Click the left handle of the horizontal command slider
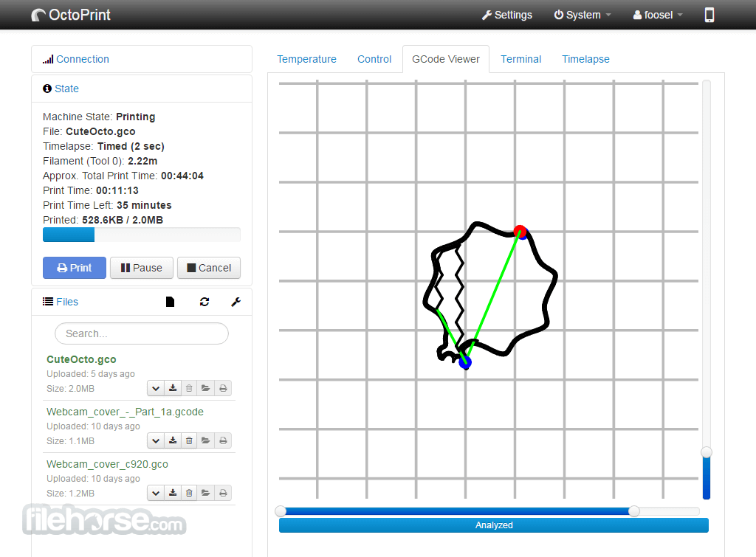The height and width of the screenshot is (557, 756). click(x=281, y=511)
